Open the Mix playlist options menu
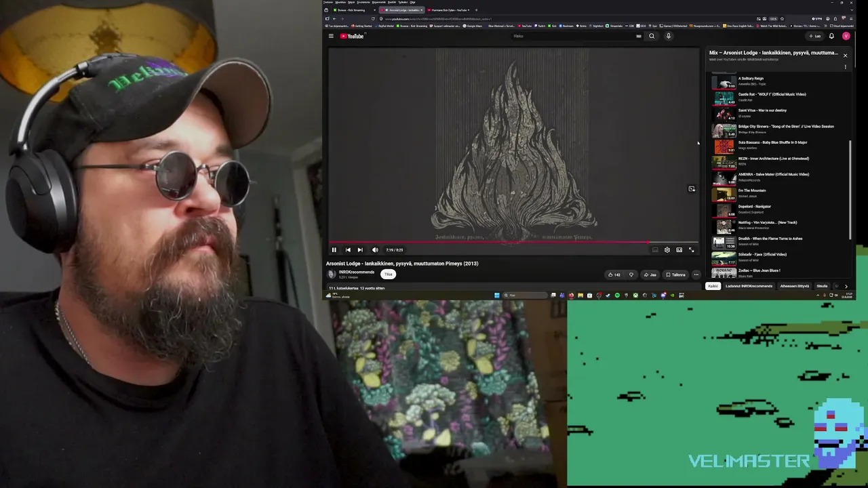This screenshot has width=868, height=488. pyautogui.click(x=845, y=66)
